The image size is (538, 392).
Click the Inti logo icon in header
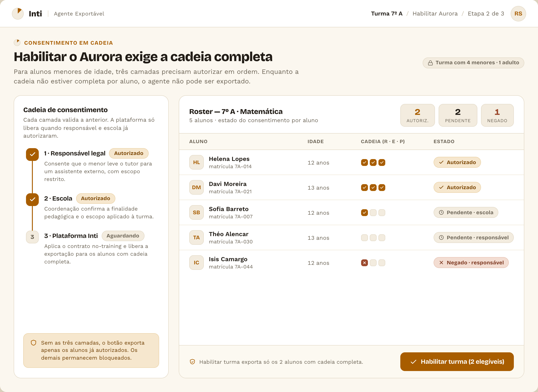click(x=18, y=13)
